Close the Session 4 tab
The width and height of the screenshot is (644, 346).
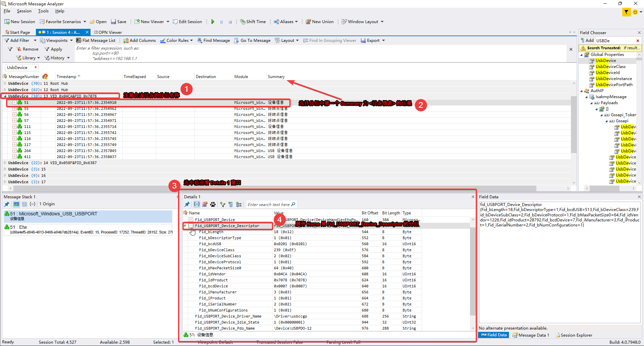point(87,32)
